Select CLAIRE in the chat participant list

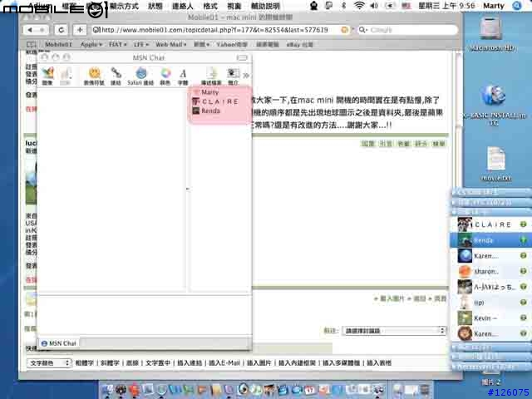tap(215, 101)
